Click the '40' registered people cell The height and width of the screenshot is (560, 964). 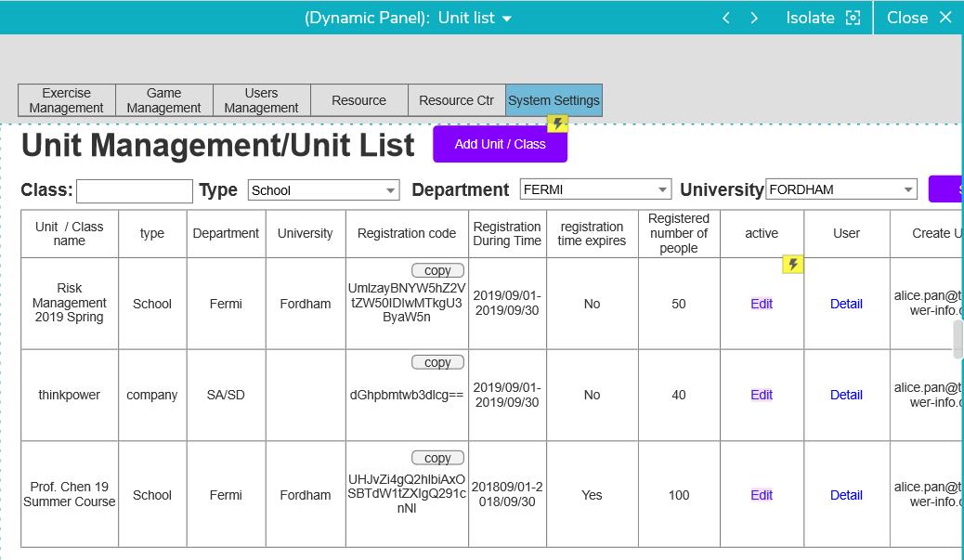point(679,395)
